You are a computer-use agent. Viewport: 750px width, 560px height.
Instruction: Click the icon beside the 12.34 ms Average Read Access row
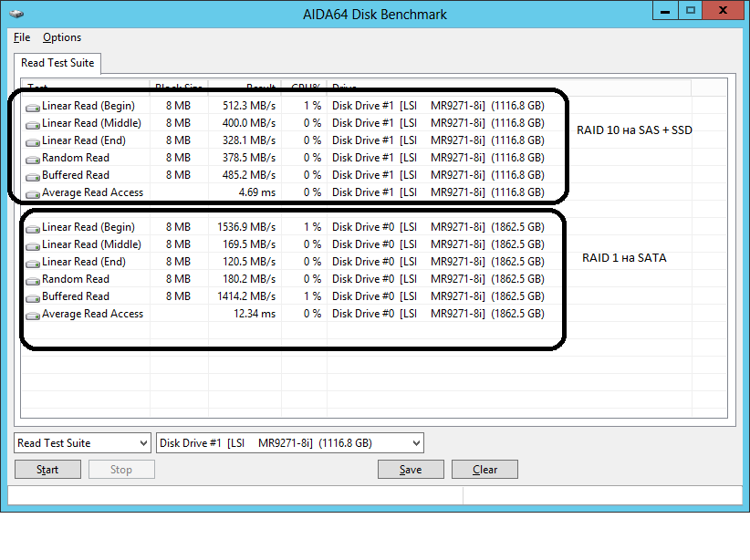pyautogui.click(x=33, y=315)
